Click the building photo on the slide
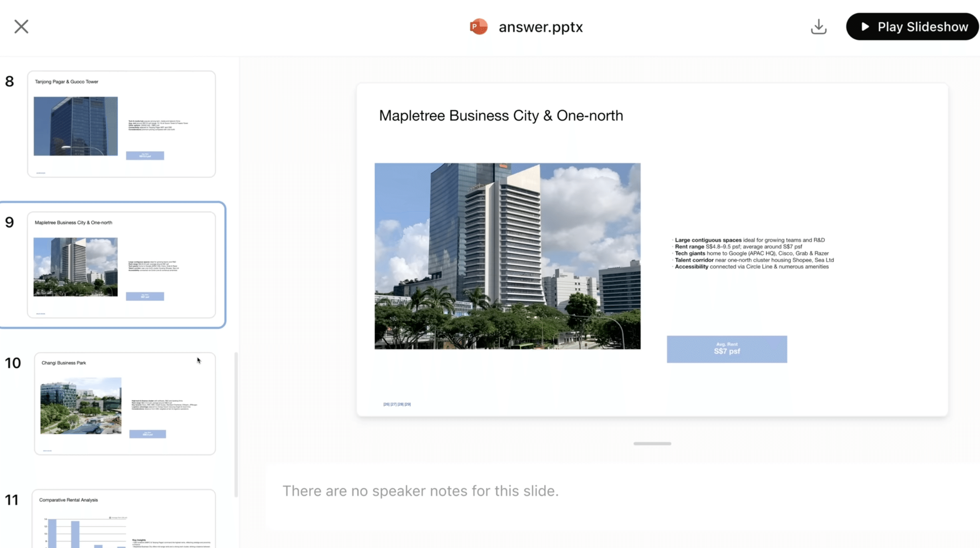The height and width of the screenshot is (548, 980). 507,256
